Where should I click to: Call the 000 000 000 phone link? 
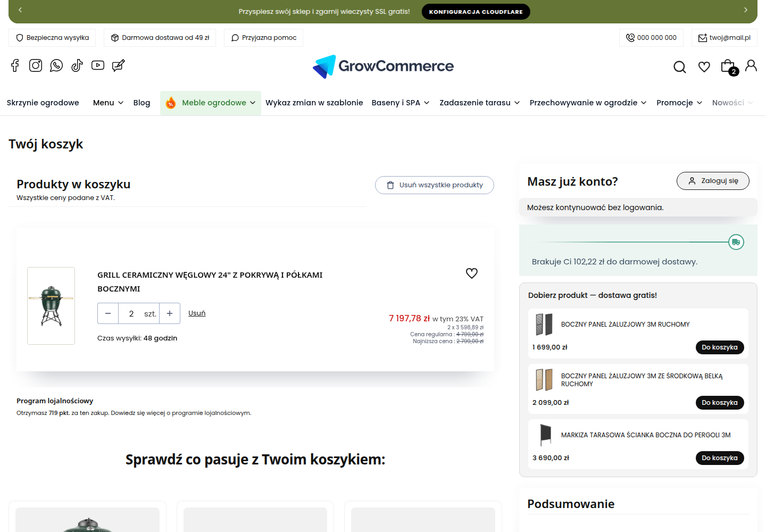tap(651, 38)
